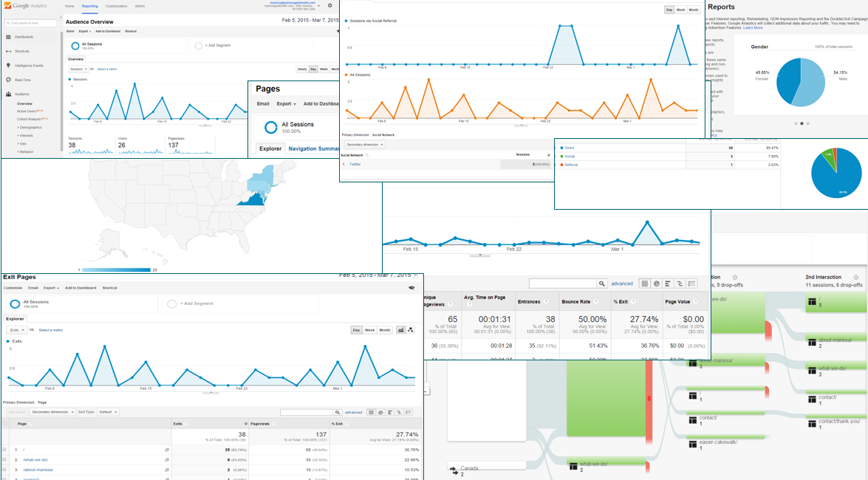
Task: Open Intelligence Events in the sidebar
Action: click(x=29, y=66)
